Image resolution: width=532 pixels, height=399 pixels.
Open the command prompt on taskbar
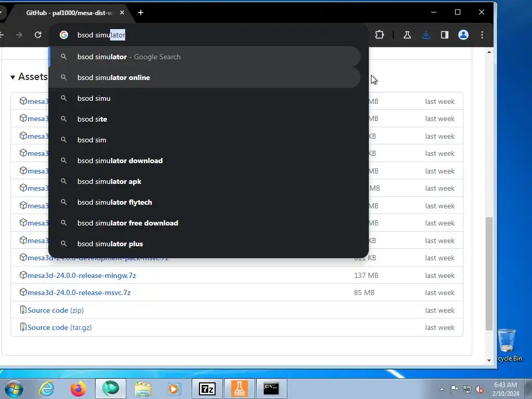271,389
